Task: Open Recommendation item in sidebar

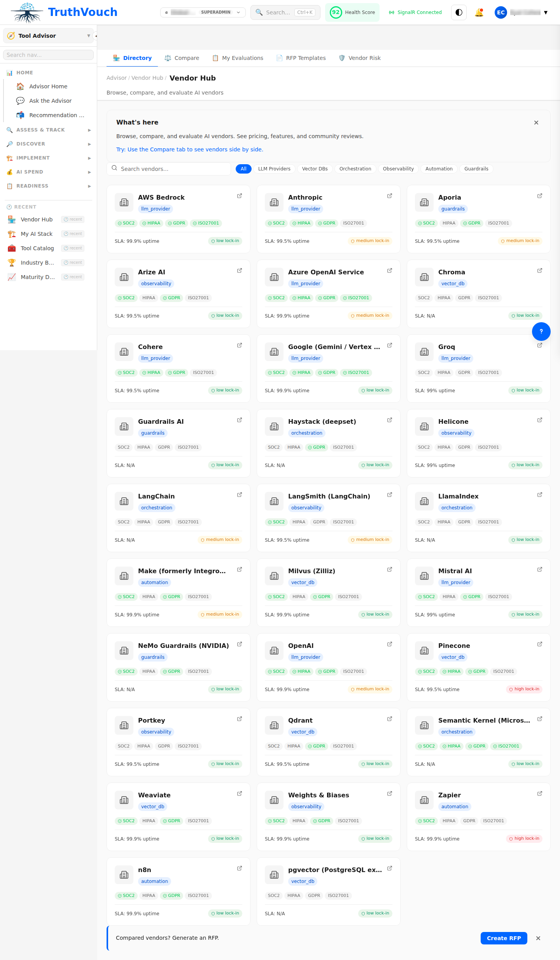Action: (x=48, y=115)
